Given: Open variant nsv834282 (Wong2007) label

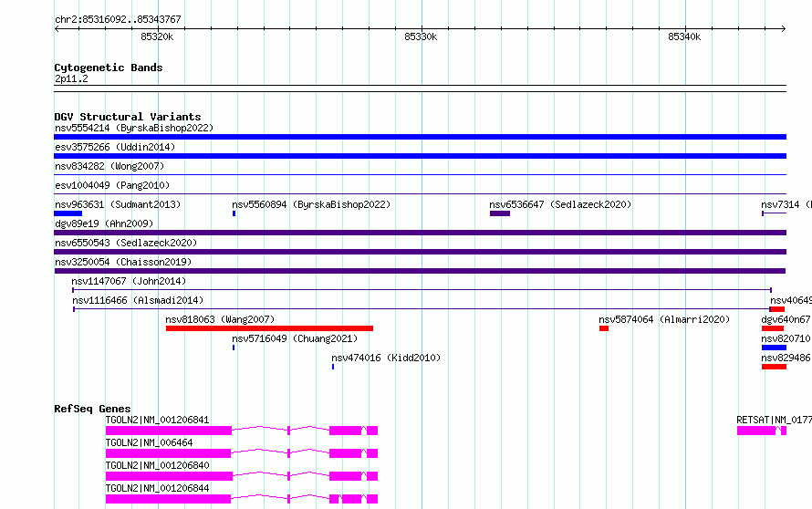Looking at the screenshot, I should pyautogui.click(x=109, y=166).
